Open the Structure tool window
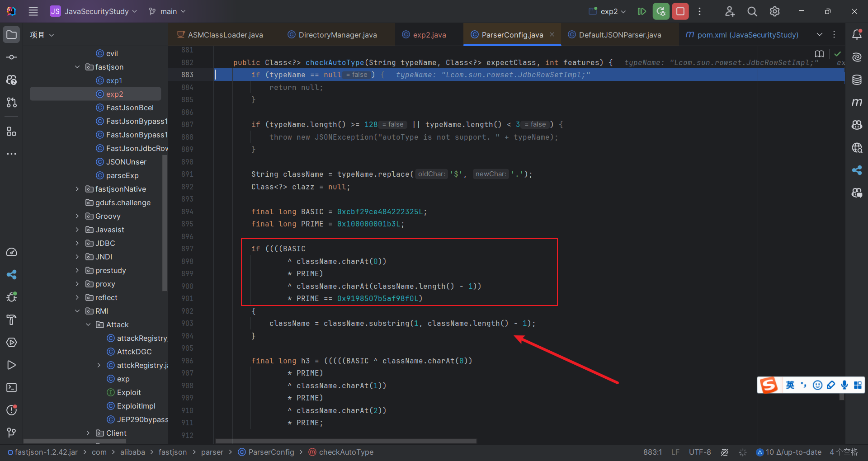Image resolution: width=868 pixels, height=461 pixels. [x=12, y=132]
